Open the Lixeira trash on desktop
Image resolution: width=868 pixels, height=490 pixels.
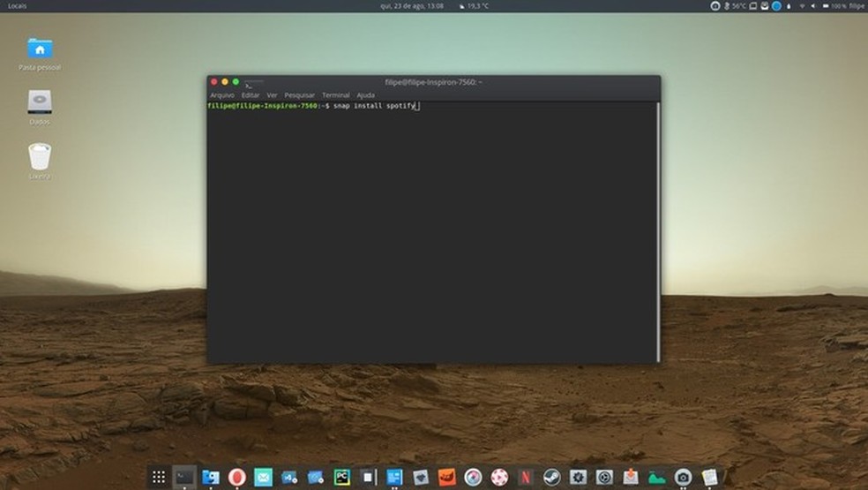[40, 159]
